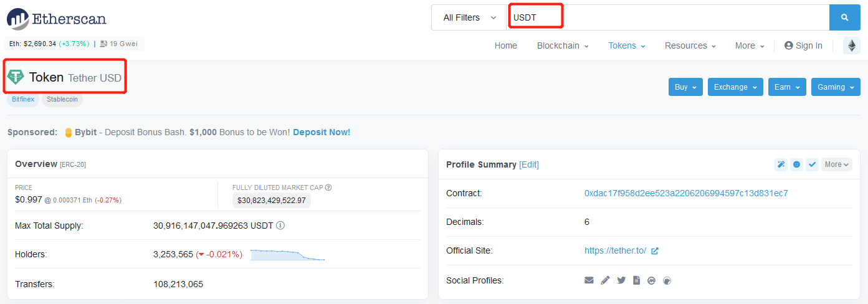This screenshot has height=304, width=868.
Task: Open the Blockchain navigation menu
Action: coord(563,45)
